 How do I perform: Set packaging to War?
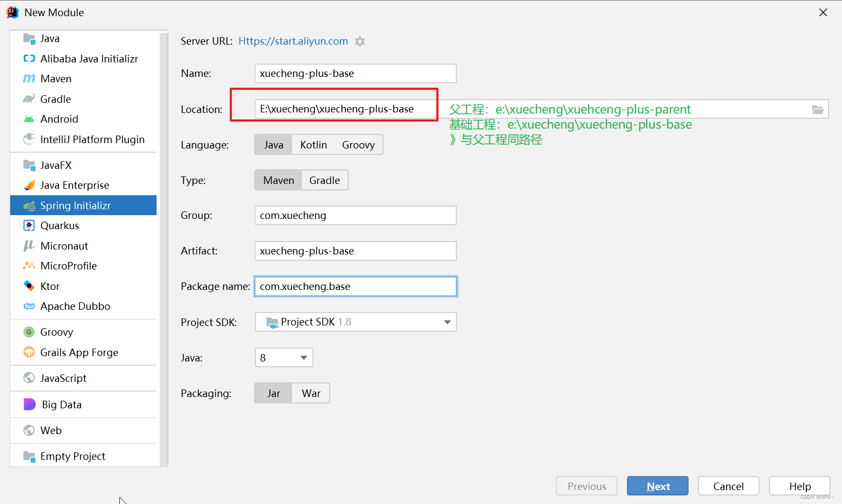coord(311,393)
